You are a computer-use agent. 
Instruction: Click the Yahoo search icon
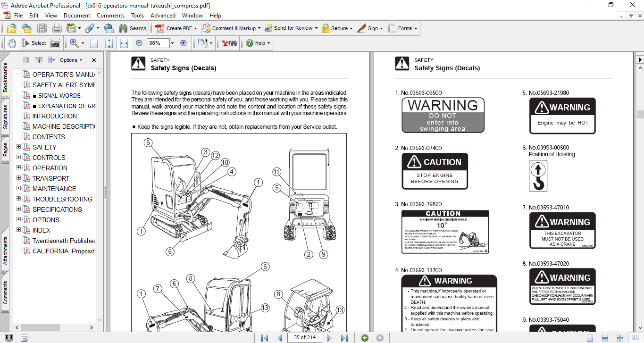click(x=229, y=43)
